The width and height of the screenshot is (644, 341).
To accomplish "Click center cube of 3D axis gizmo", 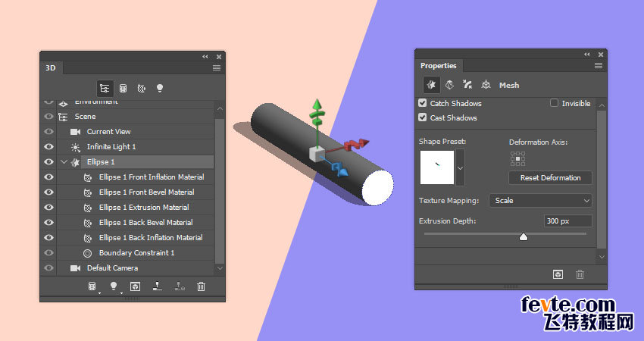I will point(317,154).
